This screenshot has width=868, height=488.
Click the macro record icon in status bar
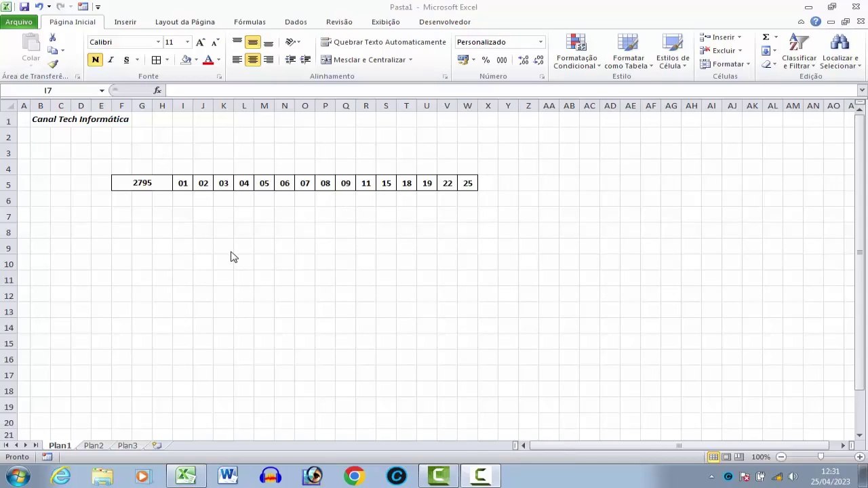point(47,457)
